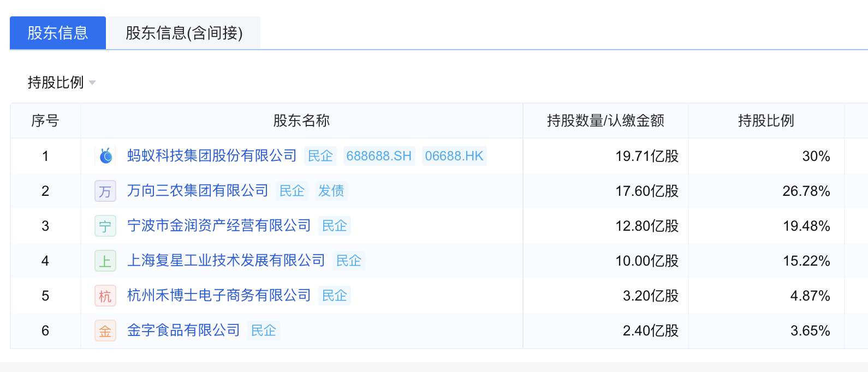Screen dimensions: 868x372
Task: Click the 金 avatar icon for 金字食品
Action: point(105,331)
